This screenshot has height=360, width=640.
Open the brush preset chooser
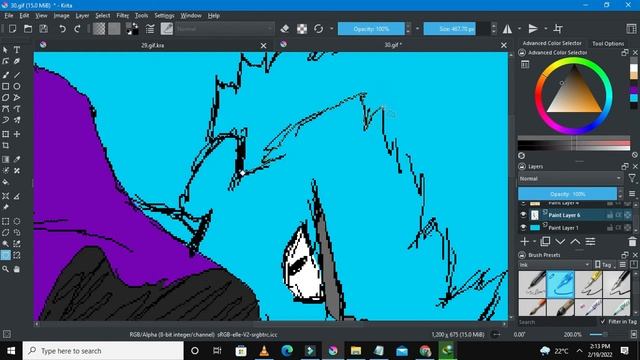(x=167, y=29)
